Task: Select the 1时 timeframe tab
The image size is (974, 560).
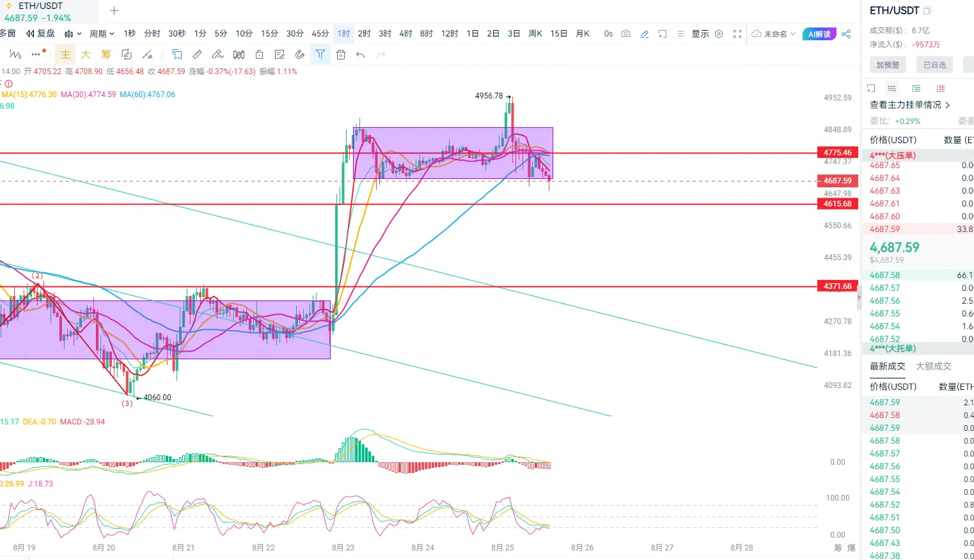Action: click(x=344, y=33)
